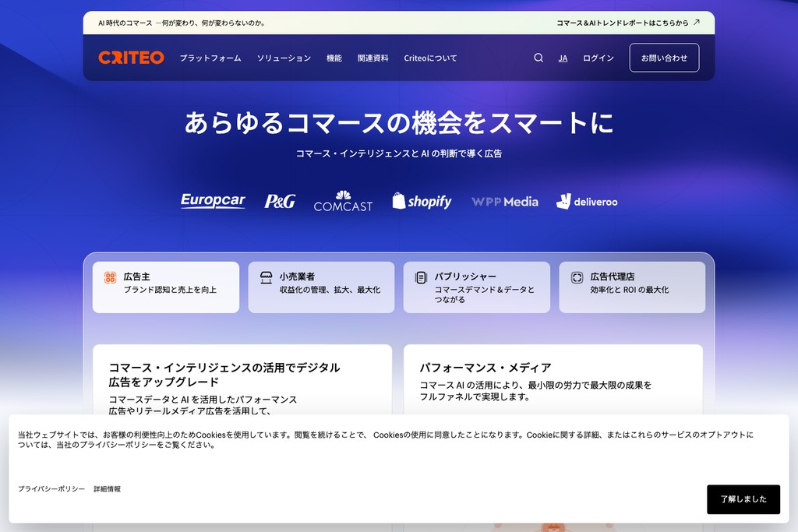
Task: Open the 関連資料 menu
Action: [x=373, y=58]
